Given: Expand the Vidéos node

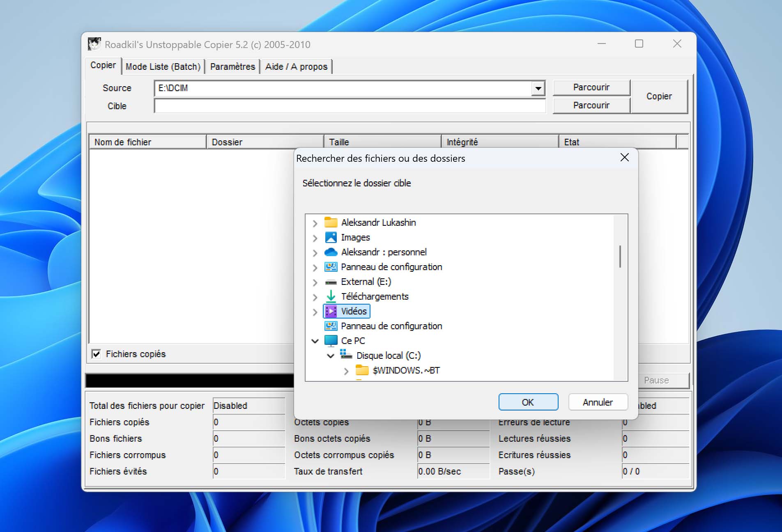Looking at the screenshot, I should (x=315, y=312).
